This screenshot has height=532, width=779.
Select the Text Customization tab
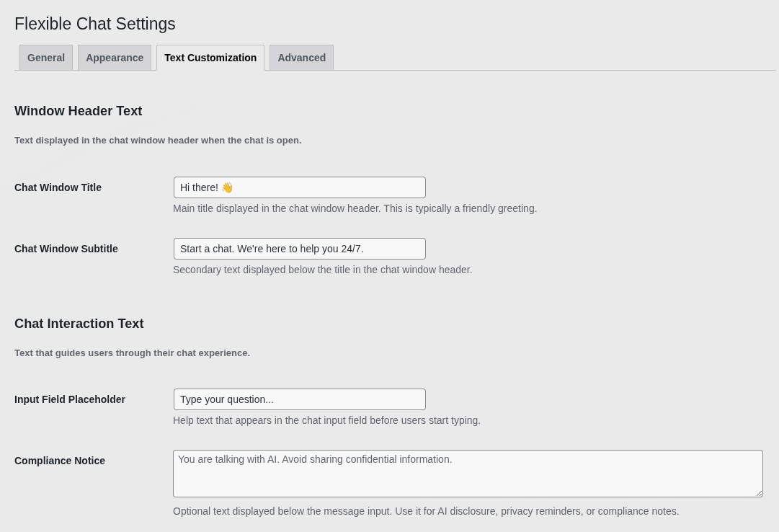[x=210, y=58]
